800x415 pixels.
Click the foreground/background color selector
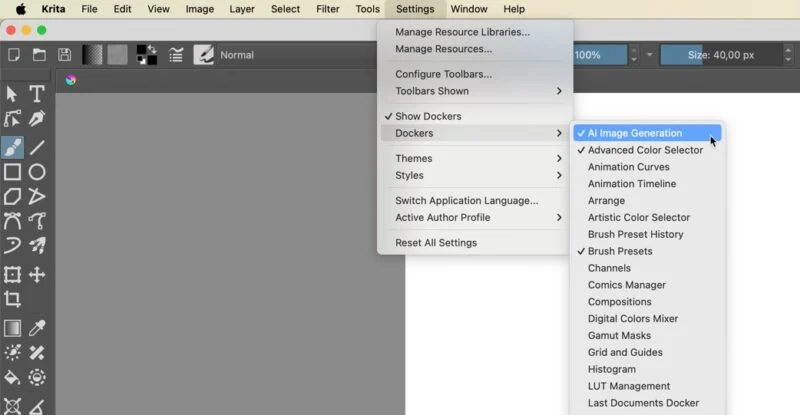point(146,55)
